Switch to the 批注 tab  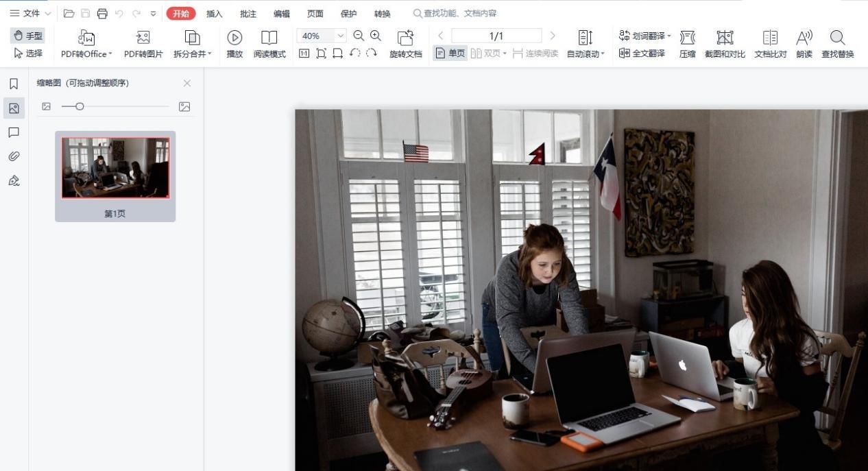pos(248,14)
